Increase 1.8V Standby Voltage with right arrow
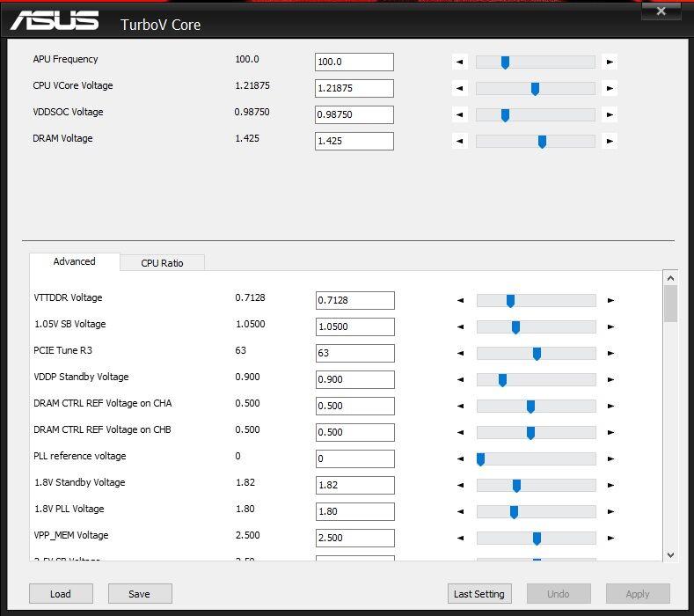This screenshot has height=616, width=694. pyautogui.click(x=610, y=486)
